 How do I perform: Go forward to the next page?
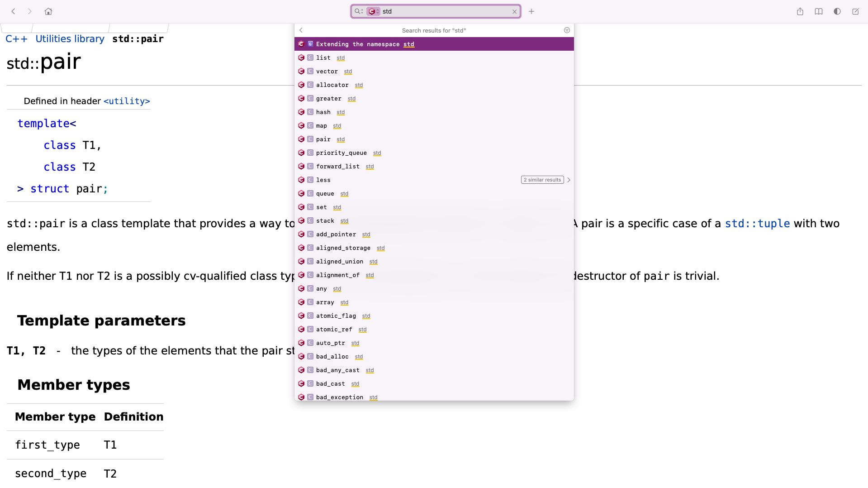tap(30, 11)
